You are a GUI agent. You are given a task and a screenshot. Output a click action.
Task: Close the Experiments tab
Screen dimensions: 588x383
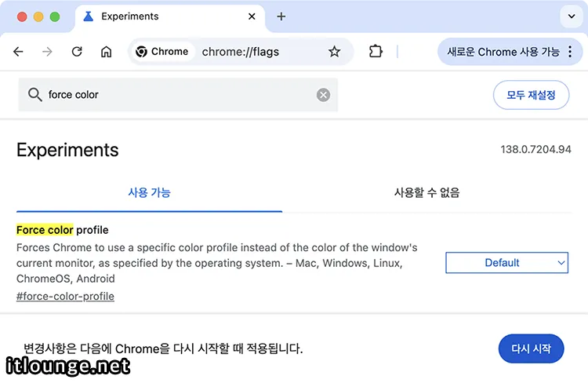(252, 16)
